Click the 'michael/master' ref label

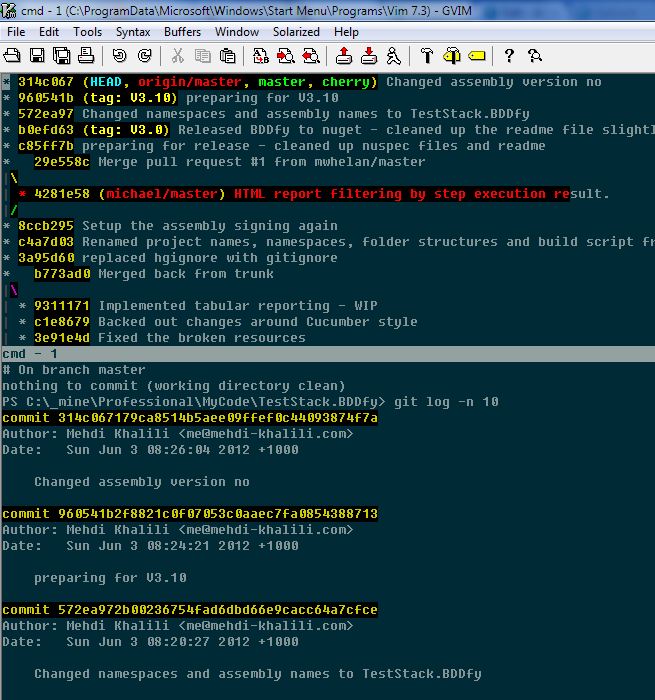[162, 194]
